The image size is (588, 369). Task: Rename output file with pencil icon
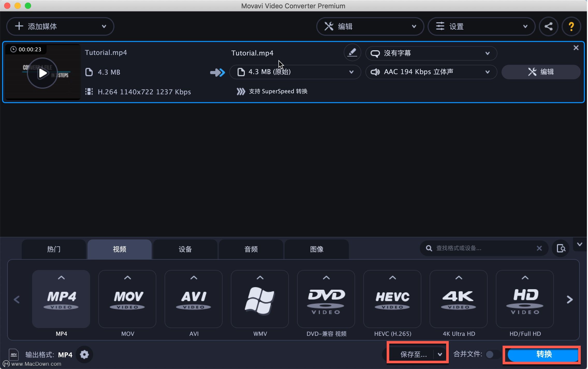[352, 53]
